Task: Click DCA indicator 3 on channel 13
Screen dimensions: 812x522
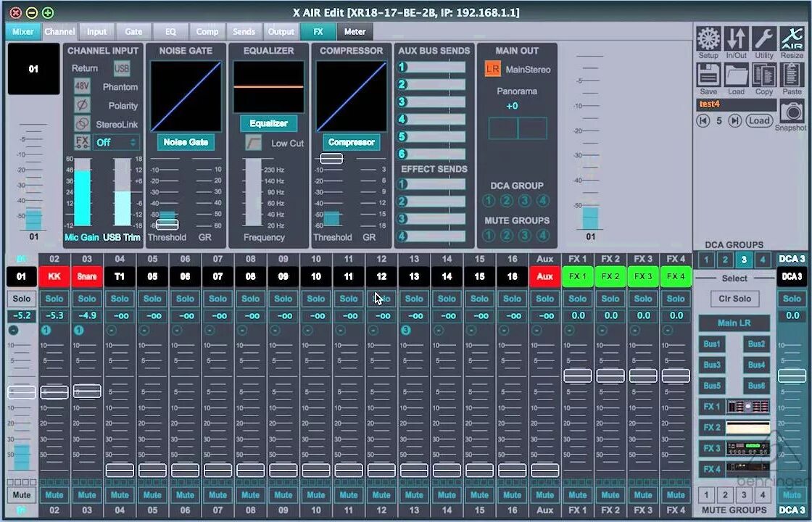Action: tap(405, 330)
